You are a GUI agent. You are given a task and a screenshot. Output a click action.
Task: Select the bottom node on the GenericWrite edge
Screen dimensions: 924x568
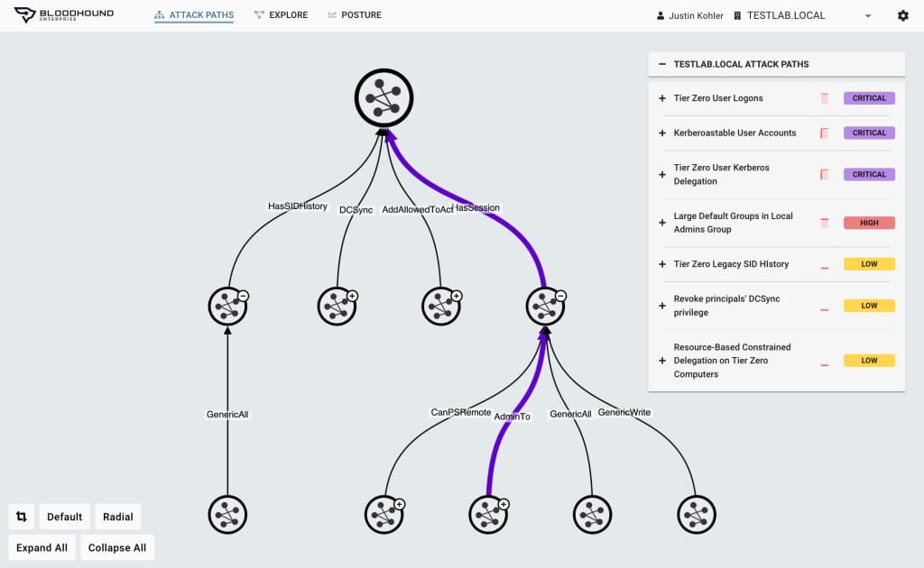pos(697,515)
